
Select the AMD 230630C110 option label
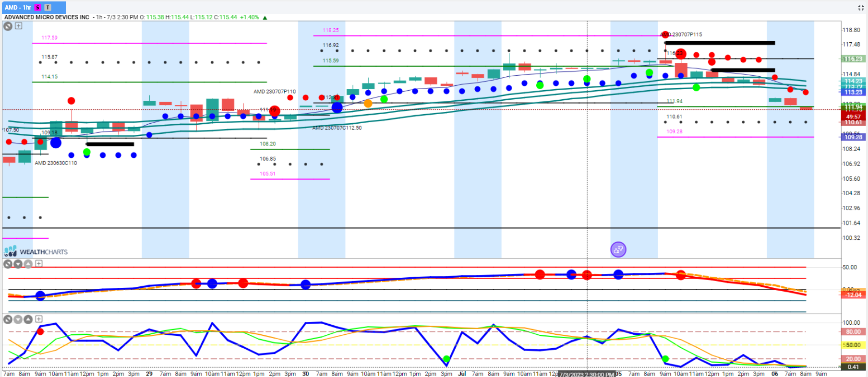coord(56,163)
